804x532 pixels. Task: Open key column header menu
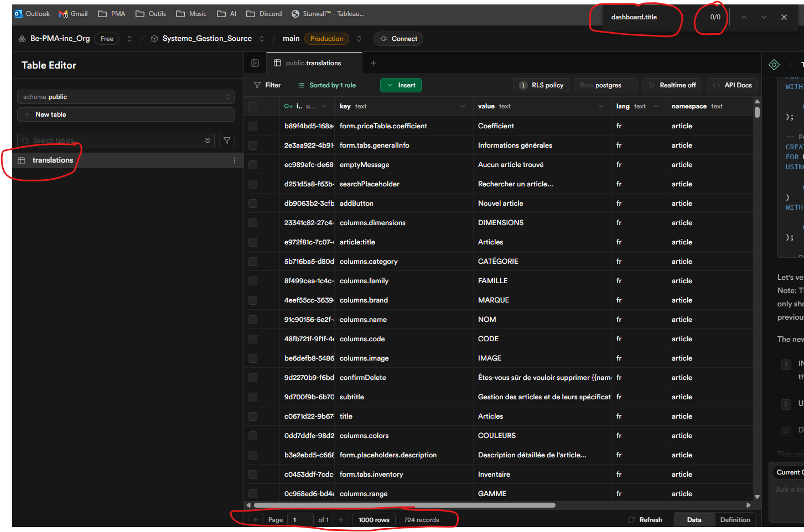[x=463, y=106]
